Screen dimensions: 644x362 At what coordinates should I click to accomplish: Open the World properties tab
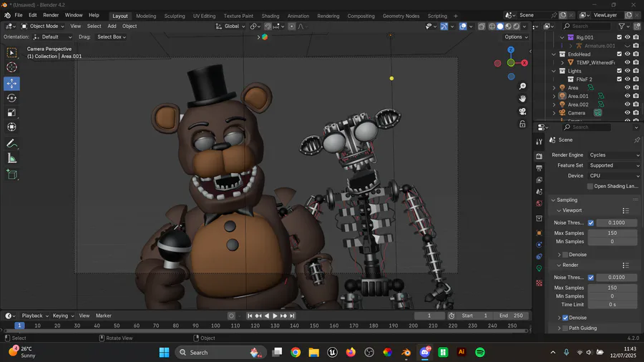point(540,204)
